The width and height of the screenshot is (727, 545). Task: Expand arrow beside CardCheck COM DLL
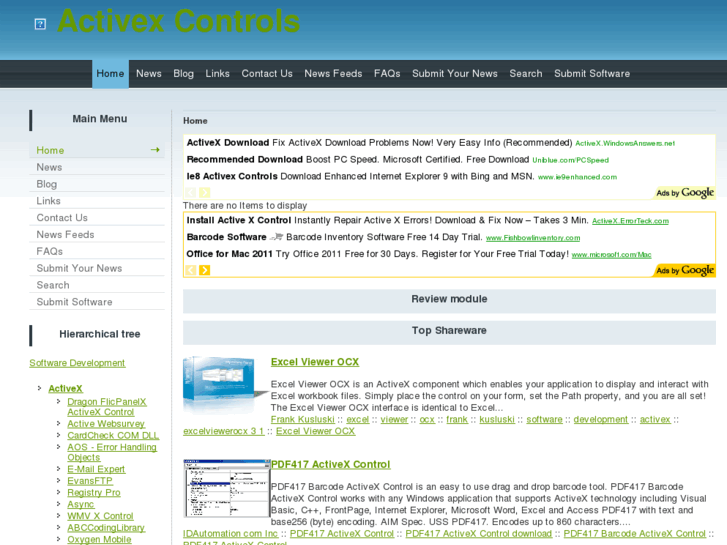(x=58, y=435)
